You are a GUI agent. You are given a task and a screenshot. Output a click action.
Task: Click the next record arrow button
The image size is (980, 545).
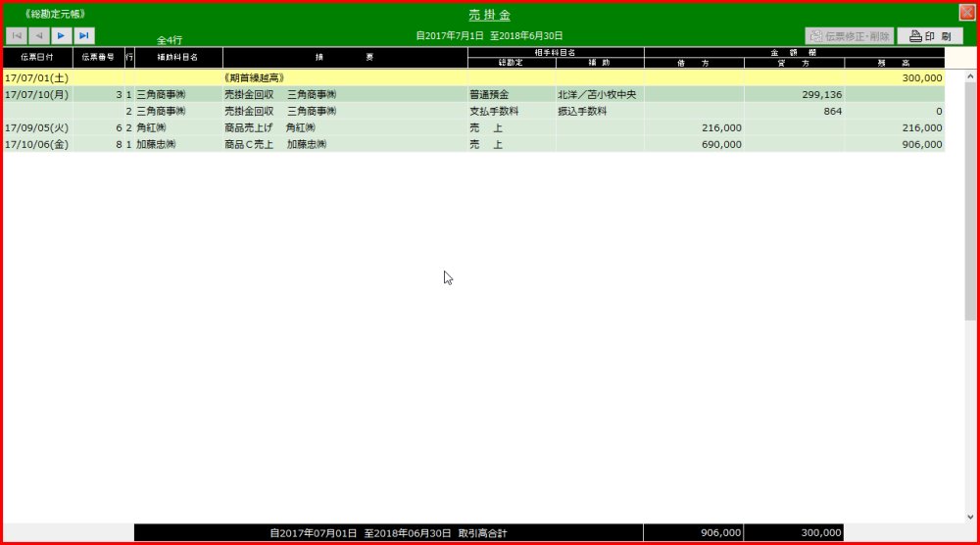62,35
